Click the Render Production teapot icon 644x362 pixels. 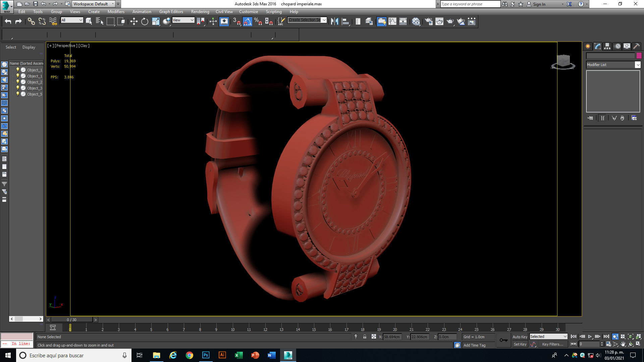click(x=450, y=21)
